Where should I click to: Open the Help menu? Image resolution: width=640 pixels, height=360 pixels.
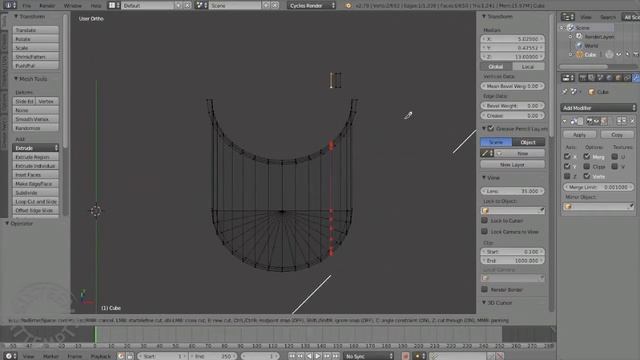[96, 6]
